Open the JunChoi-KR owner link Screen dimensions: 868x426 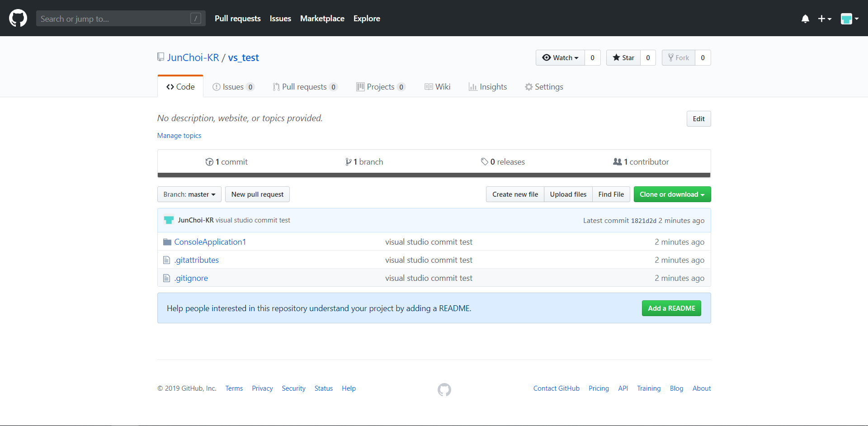pyautogui.click(x=193, y=57)
